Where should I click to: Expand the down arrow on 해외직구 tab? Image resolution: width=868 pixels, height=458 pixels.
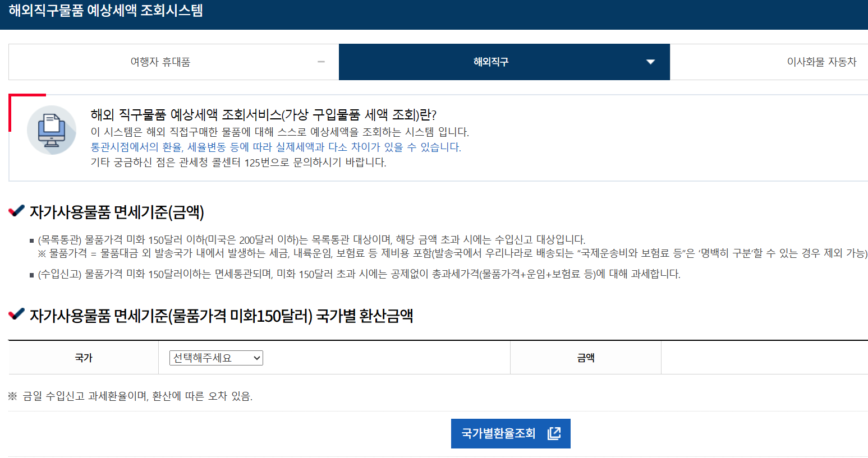[650, 62]
